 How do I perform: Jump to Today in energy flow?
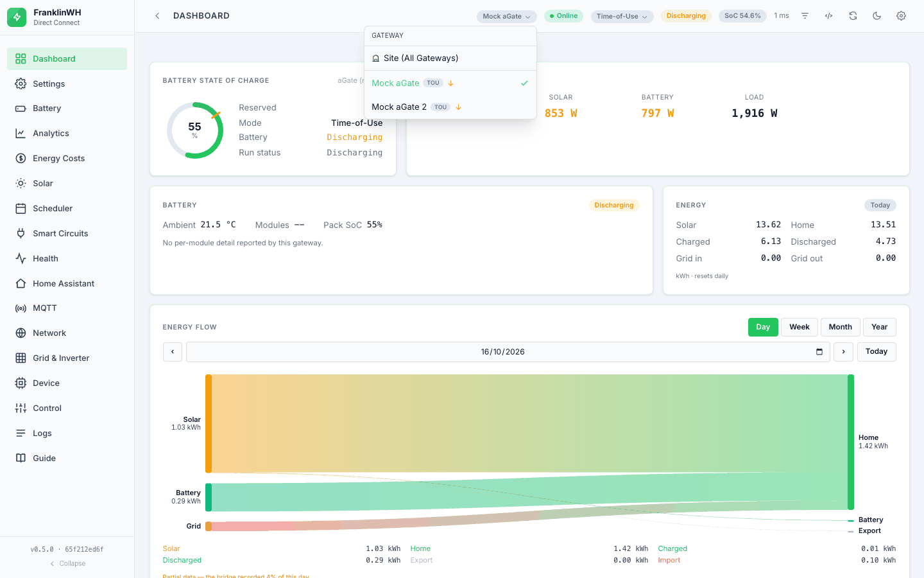pyautogui.click(x=877, y=352)
